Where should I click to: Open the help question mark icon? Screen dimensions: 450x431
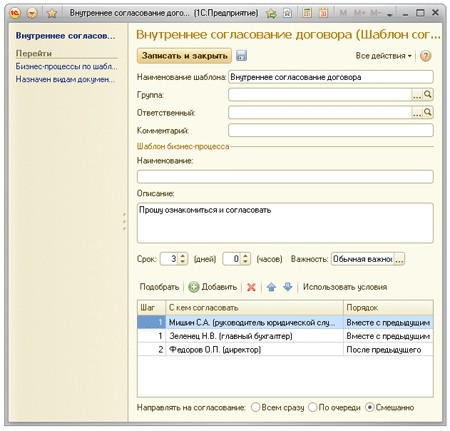point(425,56)
